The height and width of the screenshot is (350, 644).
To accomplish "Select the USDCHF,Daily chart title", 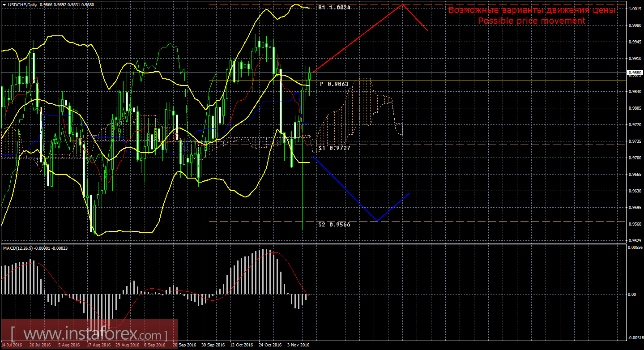I will click(x=22, y=4).
